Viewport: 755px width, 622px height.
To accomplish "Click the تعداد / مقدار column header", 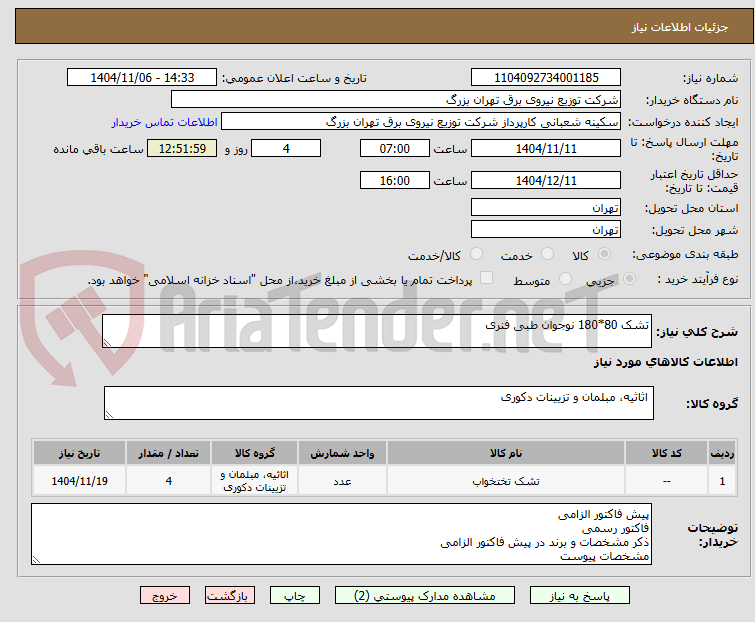I will (x=169, y=453).
